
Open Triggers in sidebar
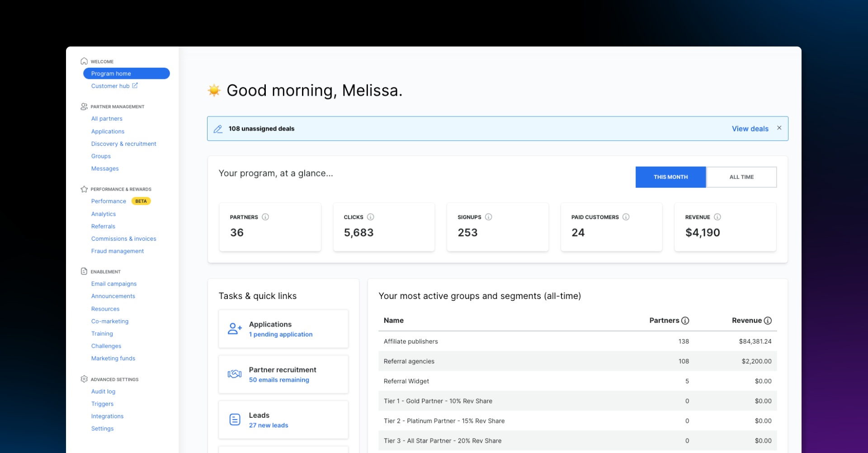pos(102,404)
